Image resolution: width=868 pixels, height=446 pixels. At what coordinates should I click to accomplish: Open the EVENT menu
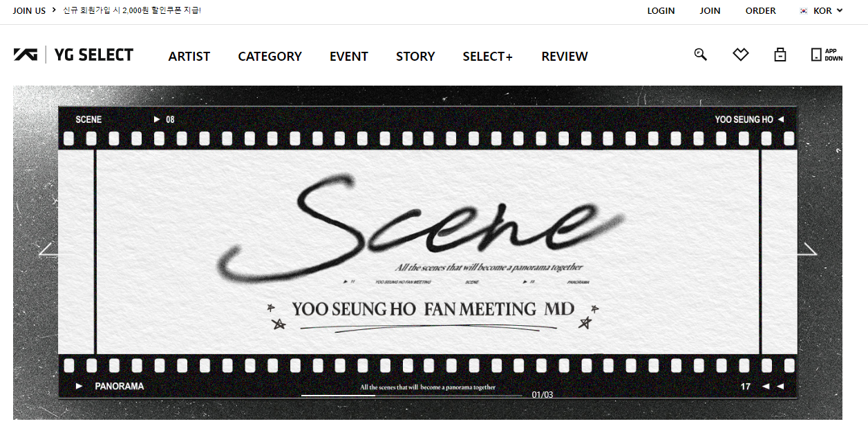[349, 57]
